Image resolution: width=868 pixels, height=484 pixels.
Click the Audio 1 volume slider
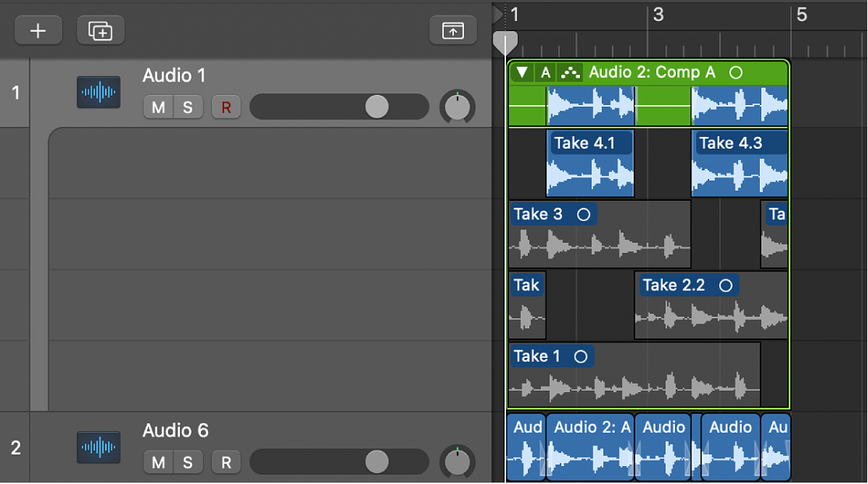point(377,107)
